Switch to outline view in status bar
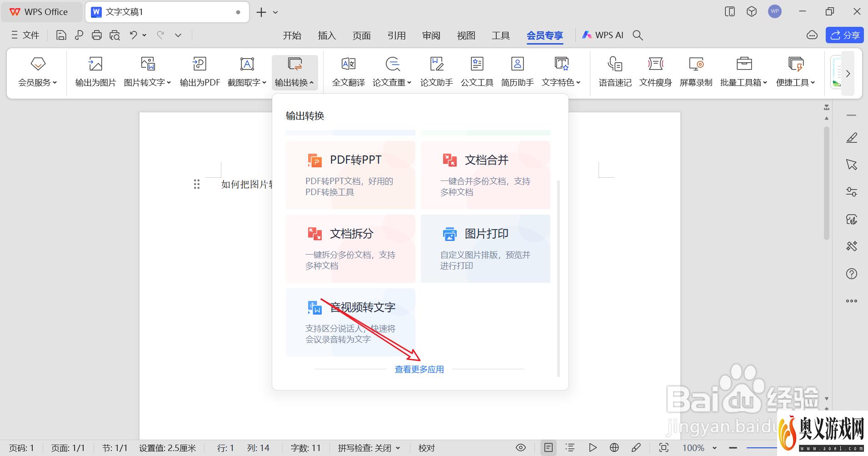 coord(570,448)
